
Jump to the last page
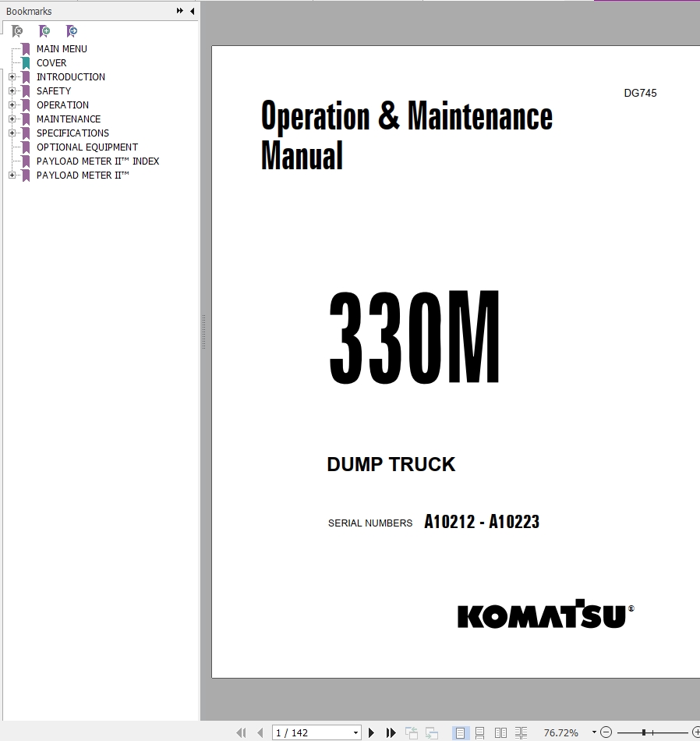point(391,732)
